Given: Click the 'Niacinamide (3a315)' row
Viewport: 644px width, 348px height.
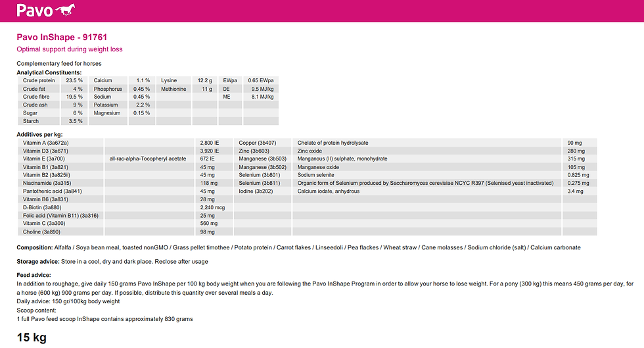Looking at the screenshot, I should pos(47,183).
